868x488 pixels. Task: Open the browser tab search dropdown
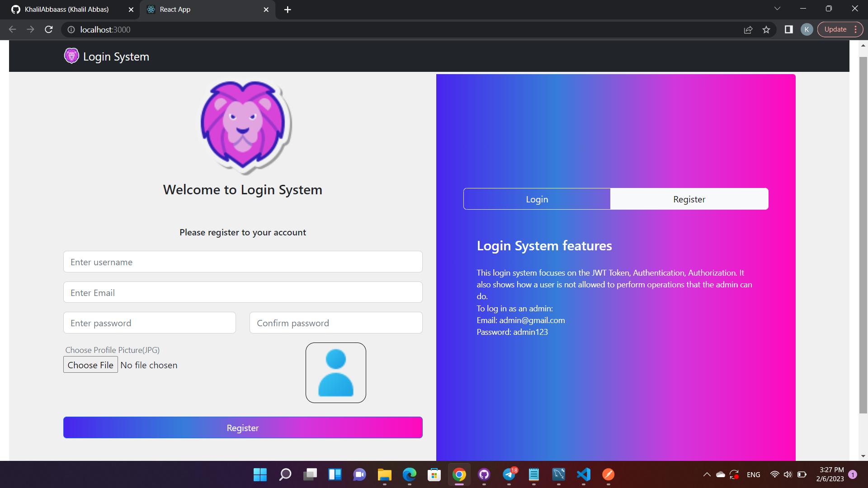pos(777,8)
